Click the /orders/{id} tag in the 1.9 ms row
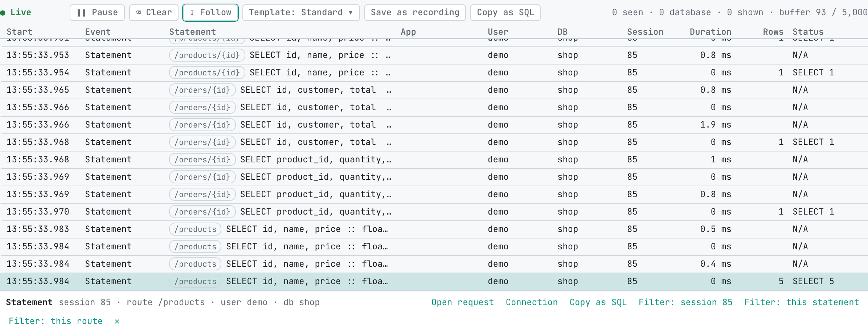Image resolution: width=868 pixels, height=332 pixels. [202, 125]
